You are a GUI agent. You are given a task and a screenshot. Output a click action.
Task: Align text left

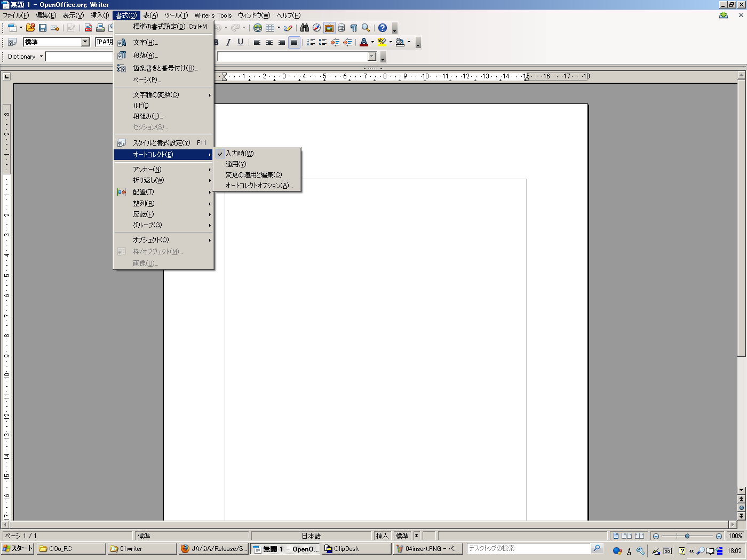(257, 42)
